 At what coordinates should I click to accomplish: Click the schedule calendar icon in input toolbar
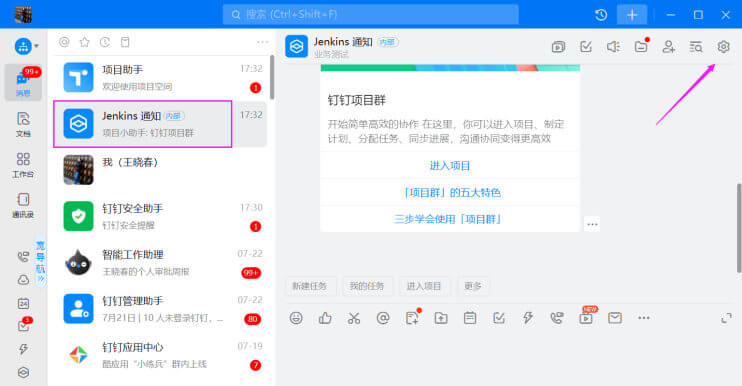(470, 318)
